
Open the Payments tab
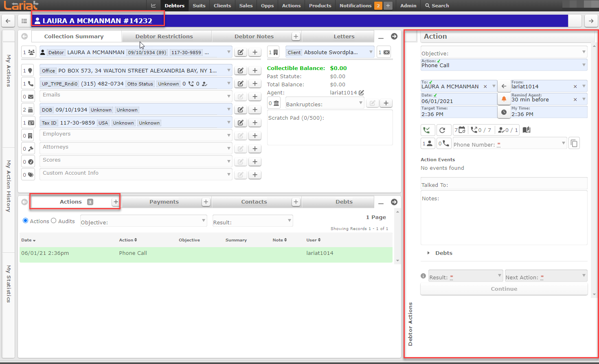164,202
